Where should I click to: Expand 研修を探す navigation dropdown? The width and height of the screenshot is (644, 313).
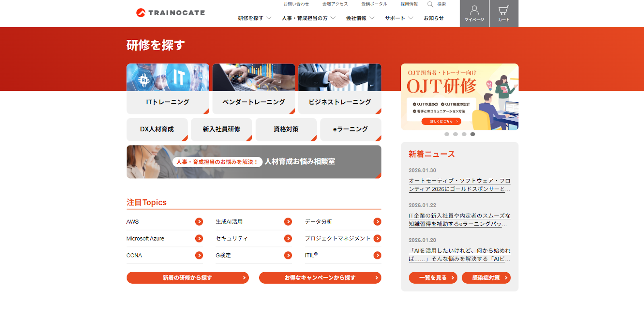254,18
